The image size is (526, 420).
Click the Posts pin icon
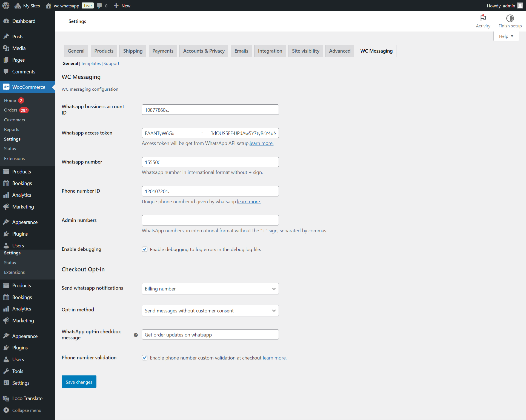pyautogui.click(x=6, y=36)
